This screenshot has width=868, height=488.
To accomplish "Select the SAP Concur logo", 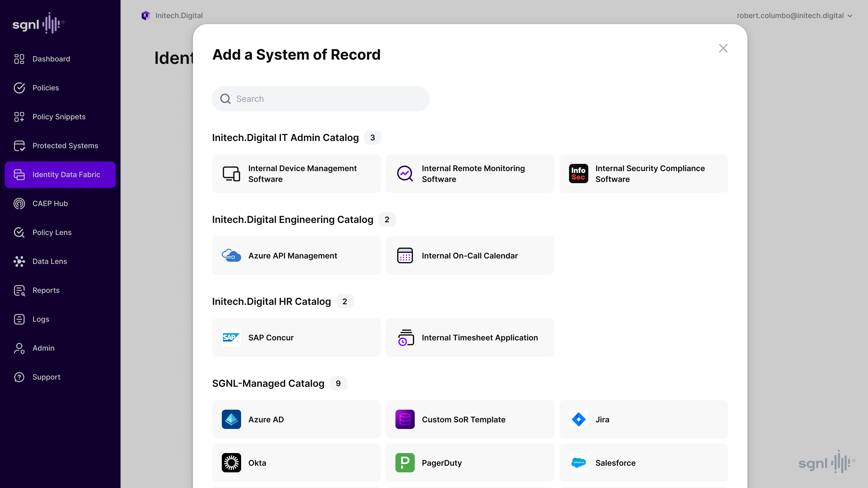I will (x=231, y=337).
